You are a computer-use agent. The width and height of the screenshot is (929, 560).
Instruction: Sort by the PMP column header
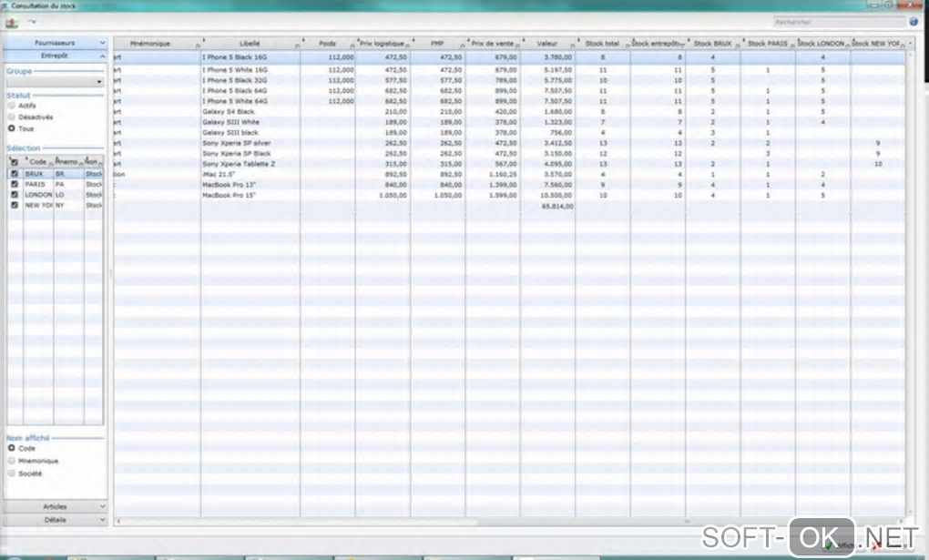pyautogui.click(x=438, y=44)
